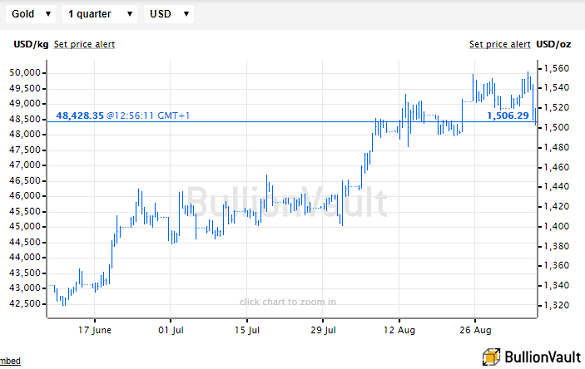Click the 42,500 kilo axis value
The width and height of the screenshot is (585, 369).
pyautogui.click(x=25, y=304)
